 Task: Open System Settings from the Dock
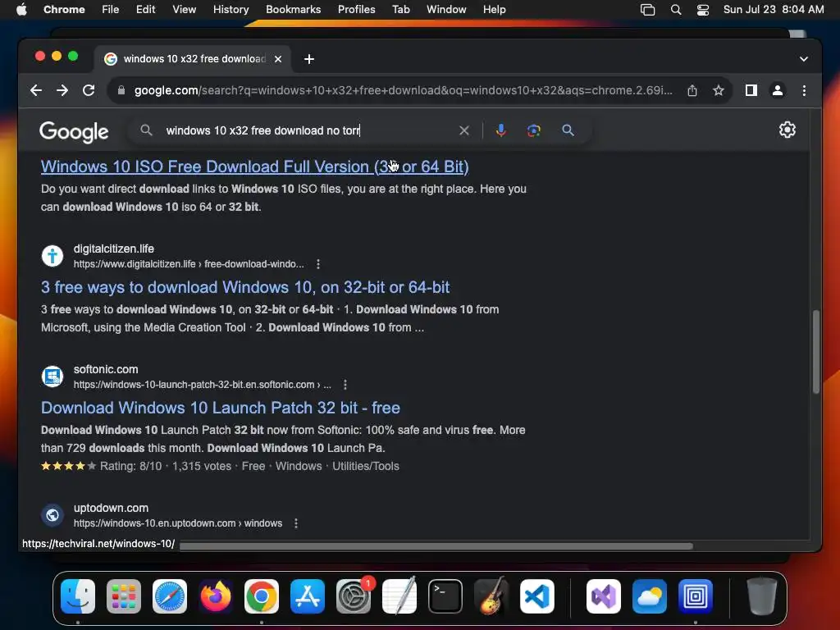tap(354, 596)
